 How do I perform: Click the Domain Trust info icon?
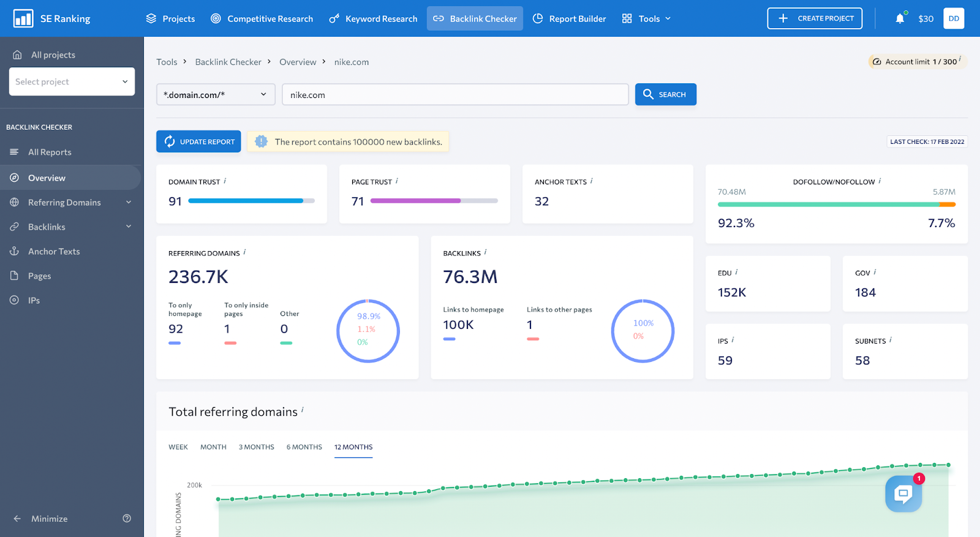click(x=225, y=181)
